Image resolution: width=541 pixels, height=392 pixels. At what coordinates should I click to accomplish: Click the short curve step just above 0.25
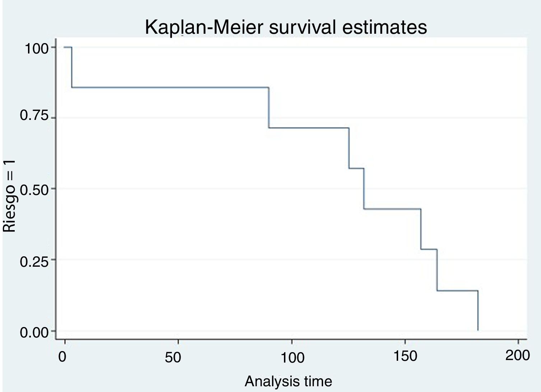click(429, 249)
